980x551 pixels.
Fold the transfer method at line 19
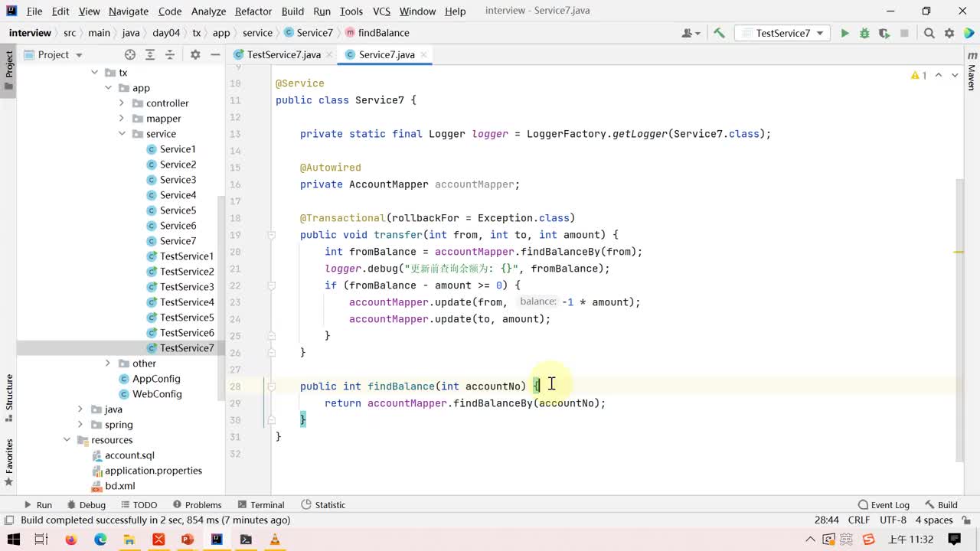pyautogui.click(x=271, y=235)
